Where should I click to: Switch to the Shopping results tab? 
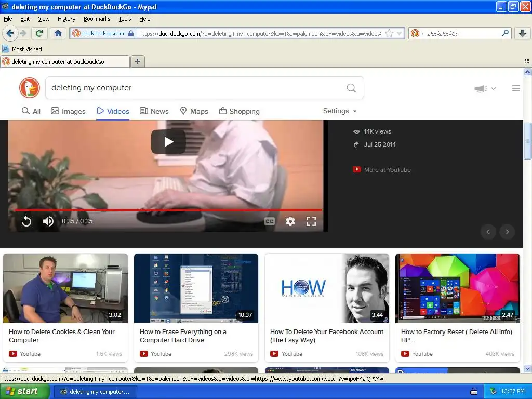(239, 111)
